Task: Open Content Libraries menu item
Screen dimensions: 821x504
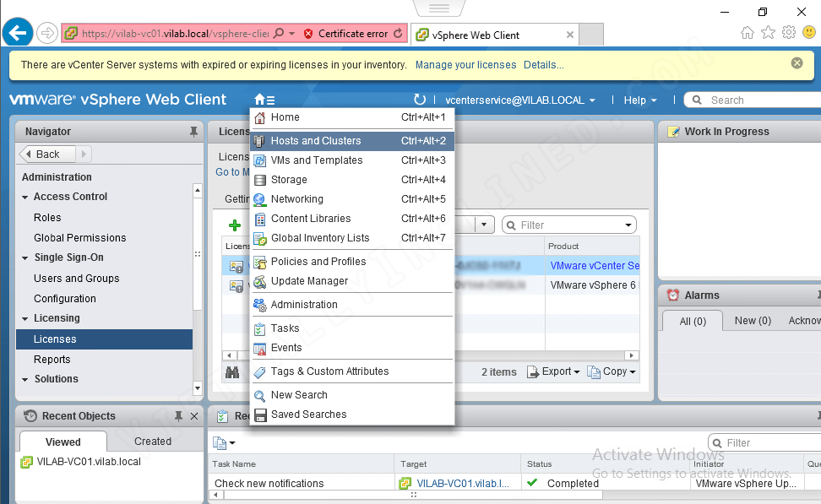Action: tap(352, 219)
